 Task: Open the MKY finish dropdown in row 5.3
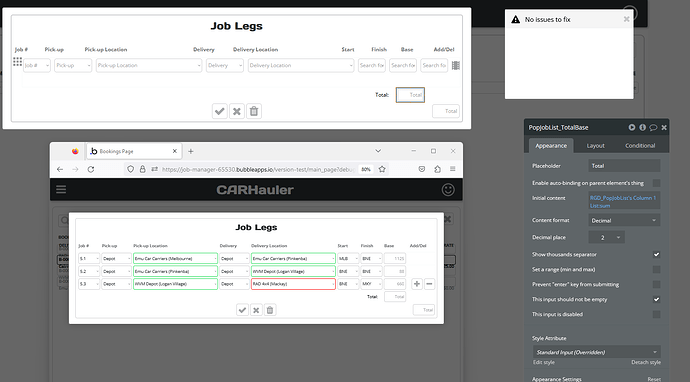371,284
